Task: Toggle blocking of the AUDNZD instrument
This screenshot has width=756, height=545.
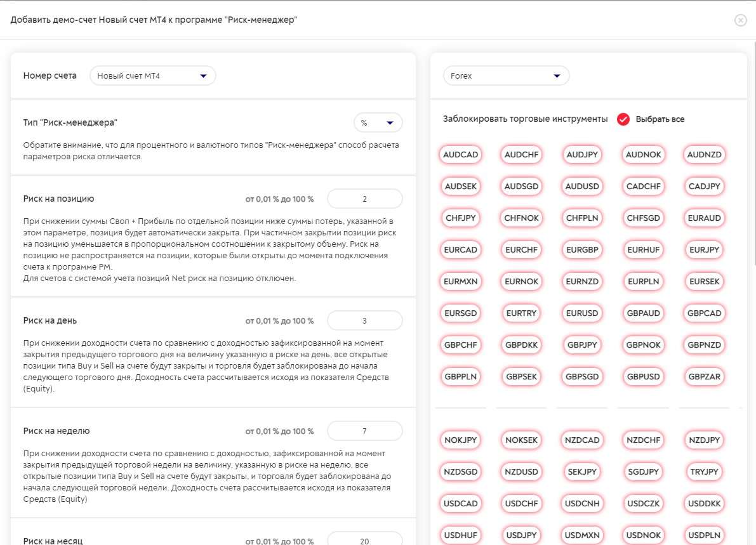Action: click(x=705, y=155)
